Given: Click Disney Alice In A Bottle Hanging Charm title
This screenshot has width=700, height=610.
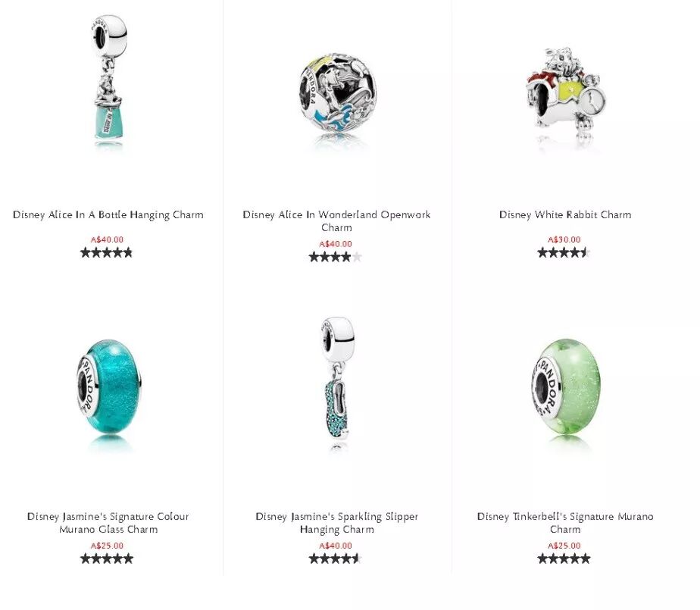Looking at the screenshot, I should click(x=108, y=215).
